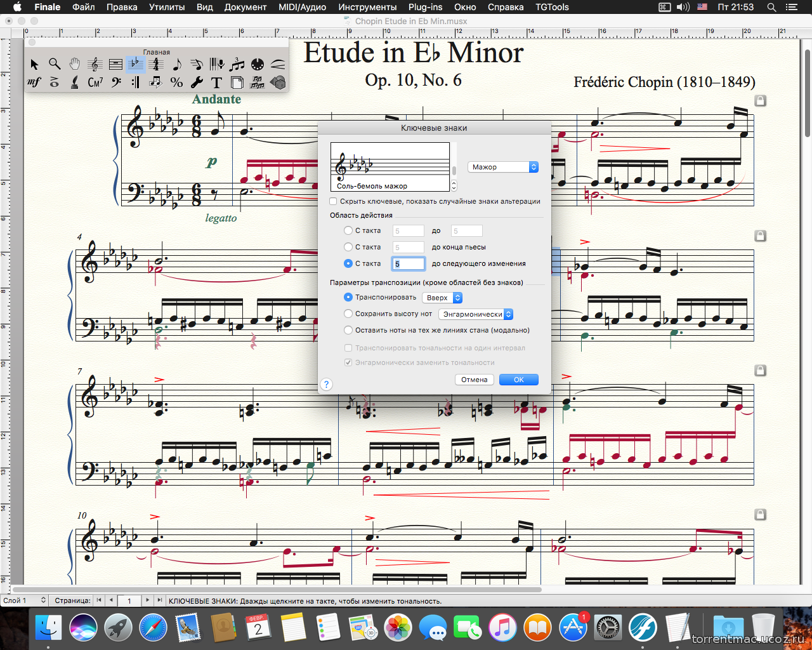
Task: Click the horizontal document scrollbar
Action: (277, 589)
